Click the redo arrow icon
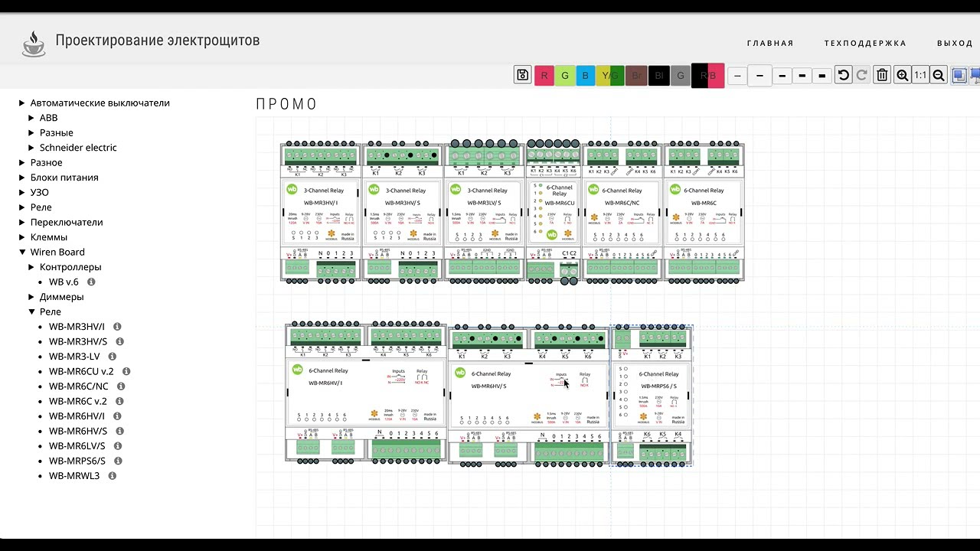The image size is (980, 551). 862,75
